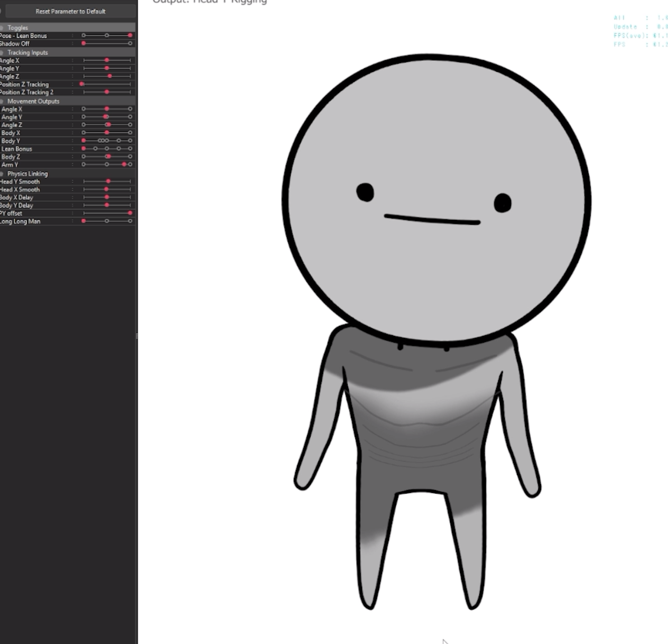This screenshot has height=644, width=668.
Task: Toggle the Long Long Man parameter
Action: 83,221
